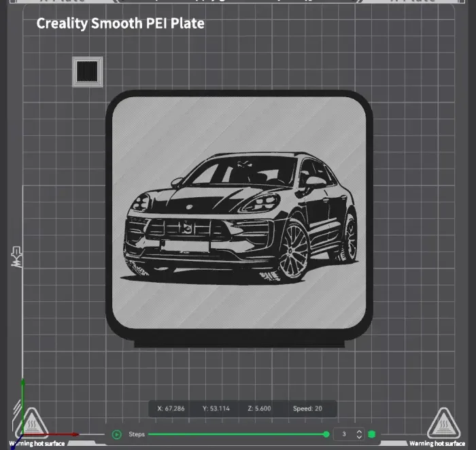Image resolution: width=476 pixels, height=450 pixels.
Task: Select the small square prime tower
Action: coord(88,71)
